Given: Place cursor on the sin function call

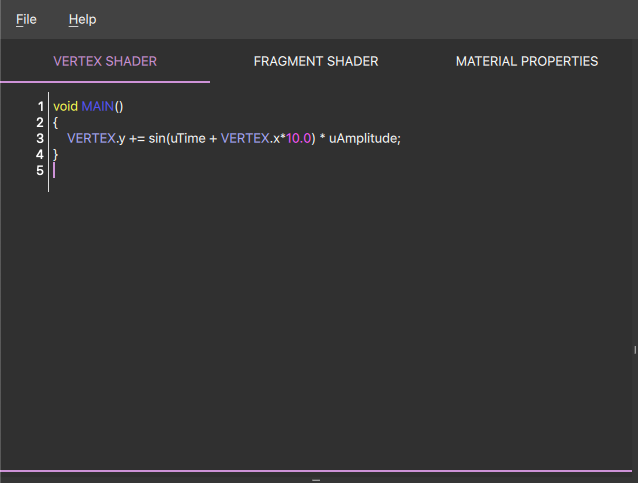Looking at the screenshot, I should [x=156, y=138].
